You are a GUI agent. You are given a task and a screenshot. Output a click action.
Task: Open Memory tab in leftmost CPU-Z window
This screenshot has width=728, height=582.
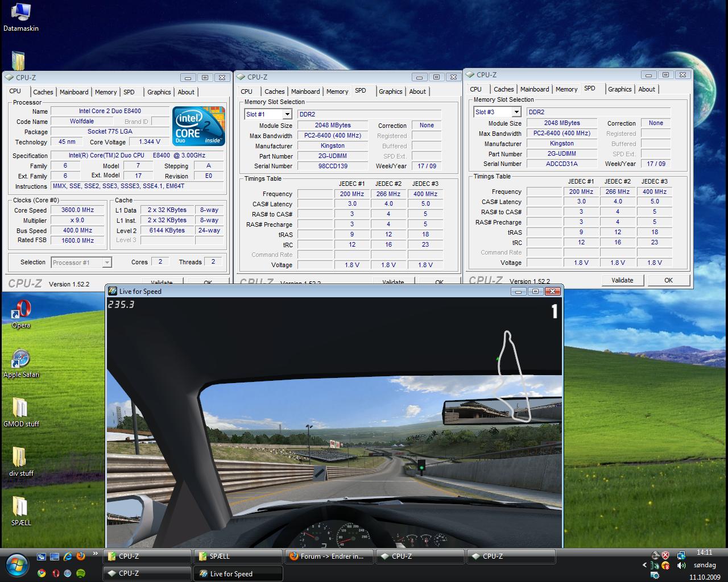pos(106,92)
